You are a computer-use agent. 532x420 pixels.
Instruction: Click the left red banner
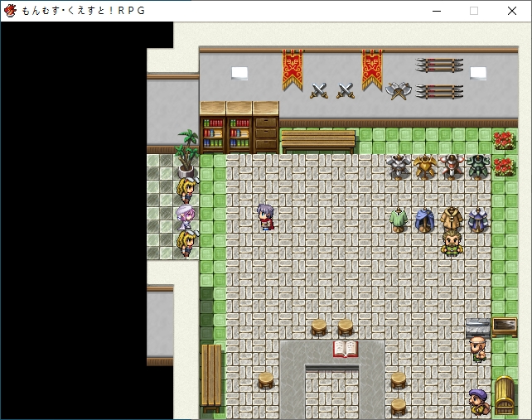pyautogui.click(x=293, y=70)
